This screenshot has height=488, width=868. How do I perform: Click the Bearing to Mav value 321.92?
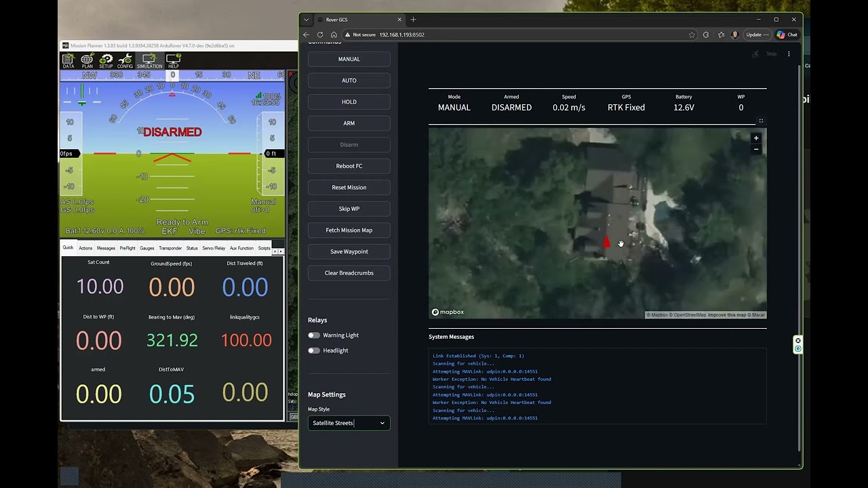pyautogui.click(x=172, y=340)
